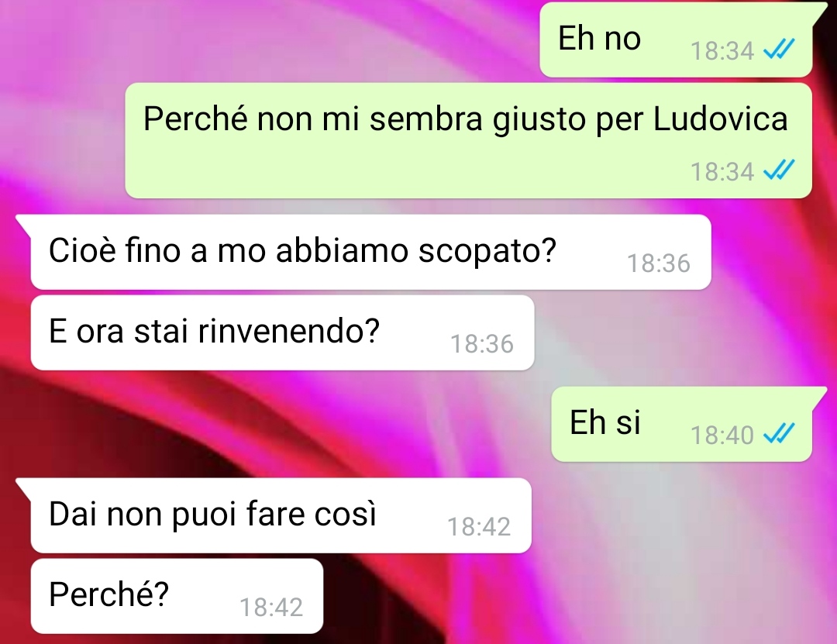The width and height of the screenshot is (837, 644).
Task: Tap the "E ora stai rinvenendo?" message bubble
Action: coord(282,332)
